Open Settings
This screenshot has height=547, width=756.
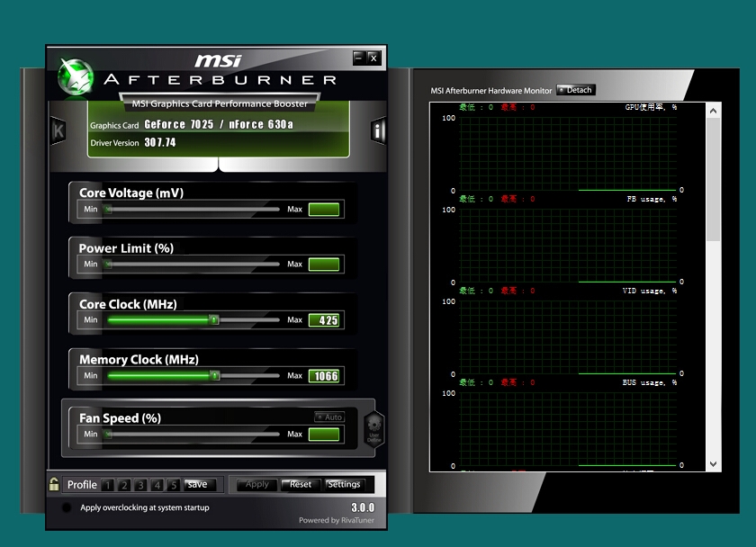tap(344, 484)
